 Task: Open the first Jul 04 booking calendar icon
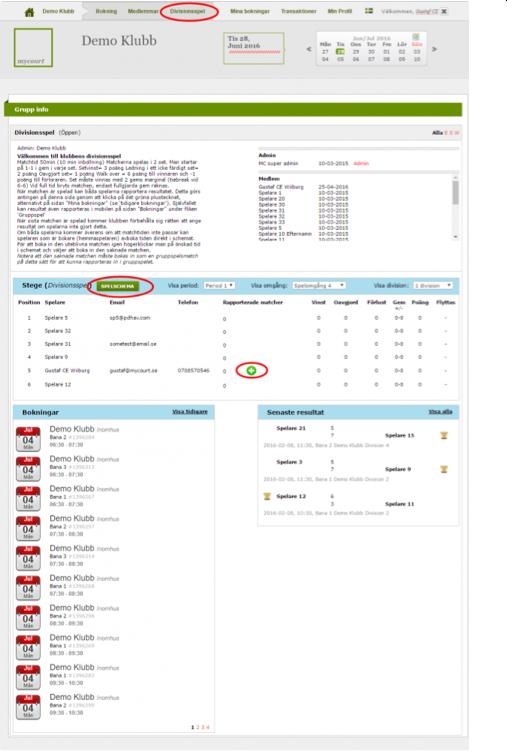(x=28, y=439)
